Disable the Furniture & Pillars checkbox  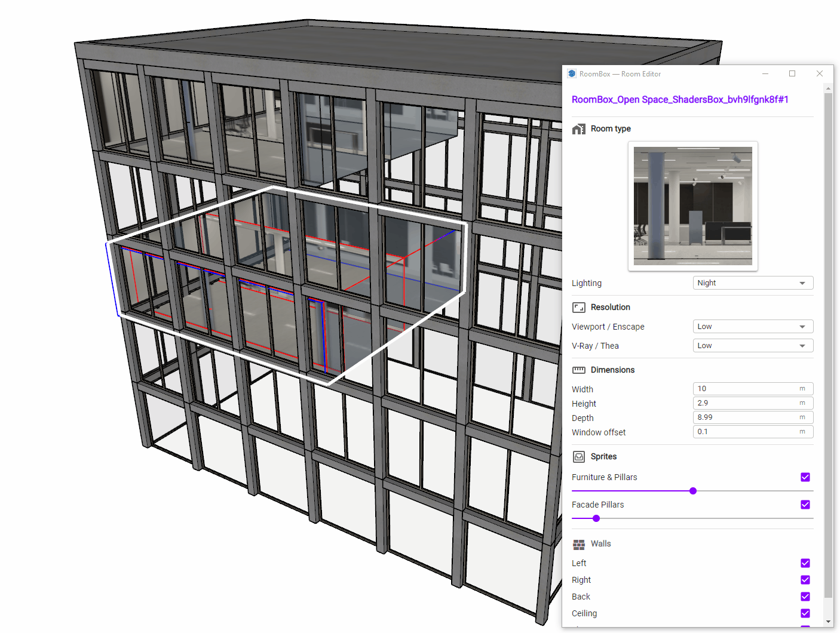pyautogui.click(x=805, y=477)
